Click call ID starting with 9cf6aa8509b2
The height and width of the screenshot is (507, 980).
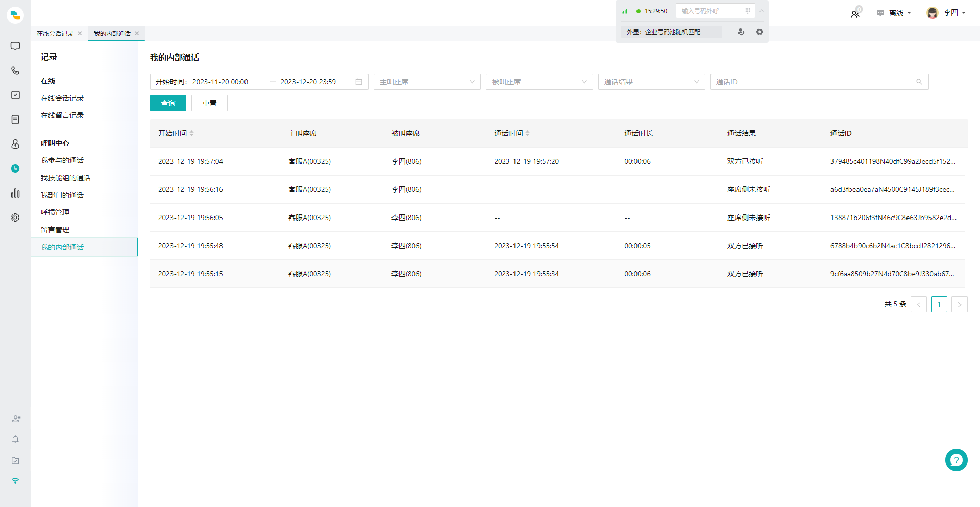click(892, 274)
